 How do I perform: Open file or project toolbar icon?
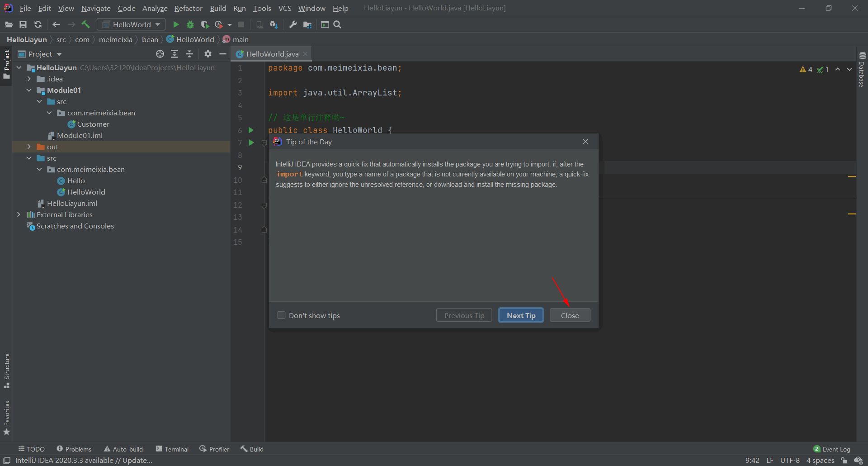(9, 24)
